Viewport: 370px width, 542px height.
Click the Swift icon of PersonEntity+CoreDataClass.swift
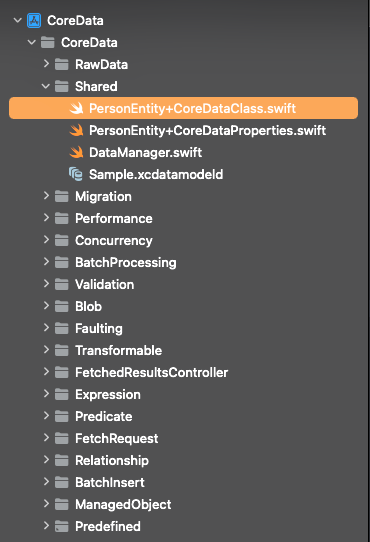point(76,108)
